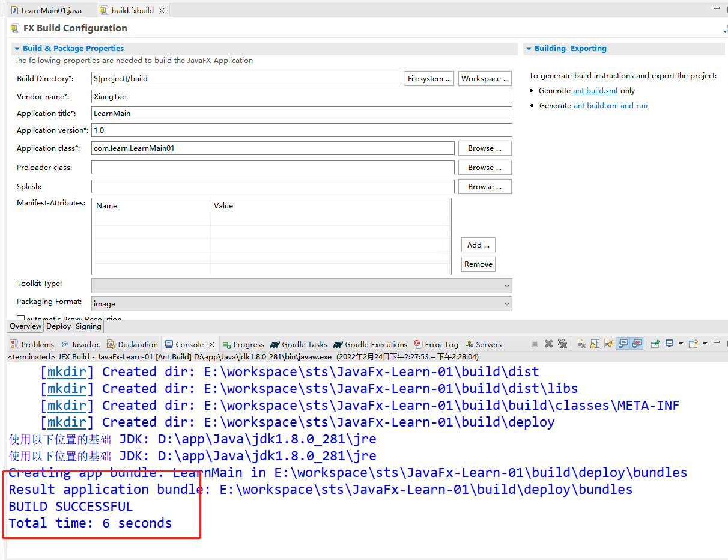The image size is (728, 560).
Task: Switch to the LearnMain01.java editor tab
Action: tap(46, 10)
